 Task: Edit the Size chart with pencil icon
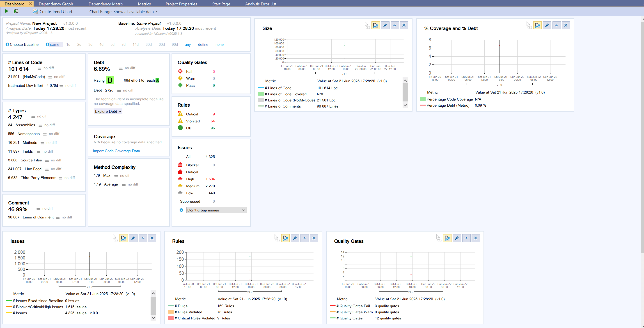pos(385,25)
